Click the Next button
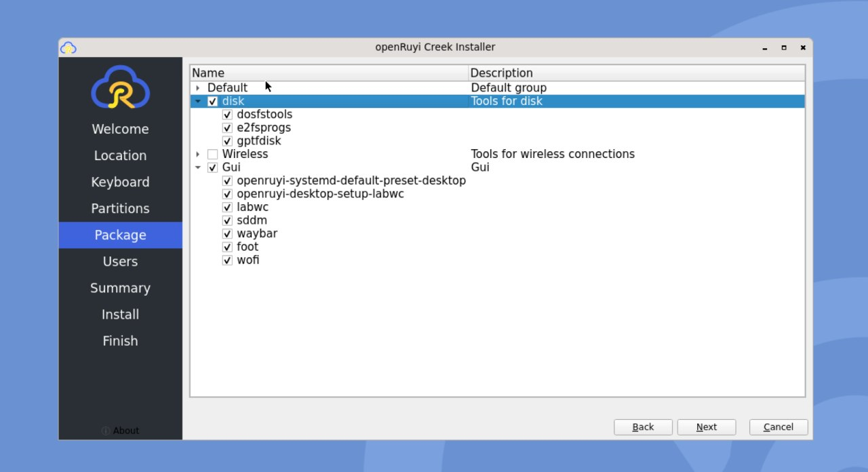 pyautogui.click(x=707, y=427)
